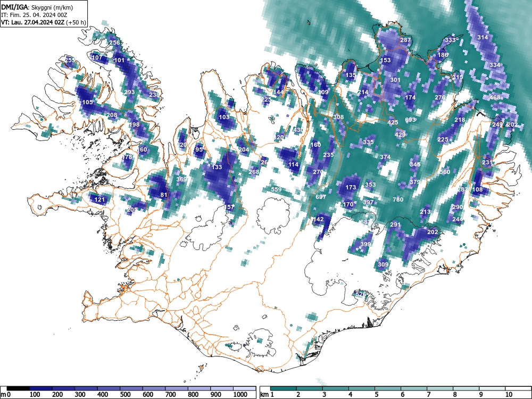The width and height of the screenshot is (532, 399).
Task: Click visibility value 697 on the map
Action: pos(321,197)
